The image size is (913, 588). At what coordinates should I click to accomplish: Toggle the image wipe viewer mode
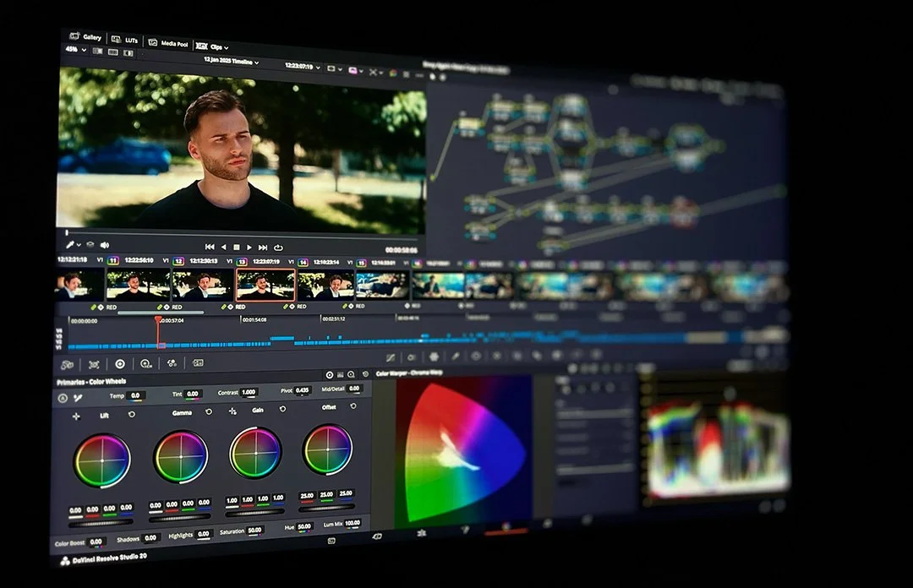pos(97,52)
